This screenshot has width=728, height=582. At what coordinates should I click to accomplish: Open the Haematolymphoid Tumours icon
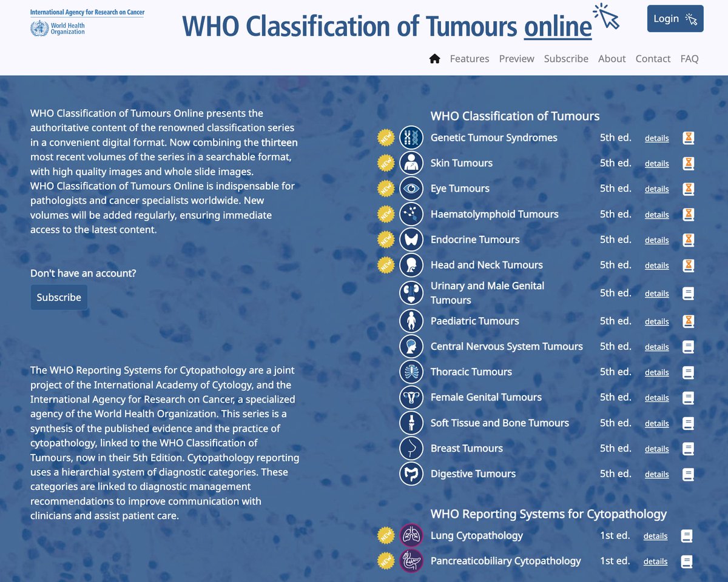click(411, 214)
